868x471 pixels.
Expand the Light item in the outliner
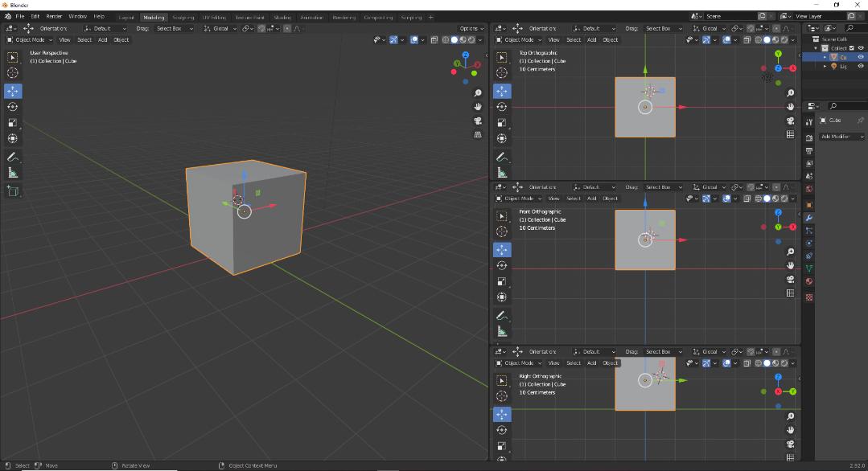(825, 67)
